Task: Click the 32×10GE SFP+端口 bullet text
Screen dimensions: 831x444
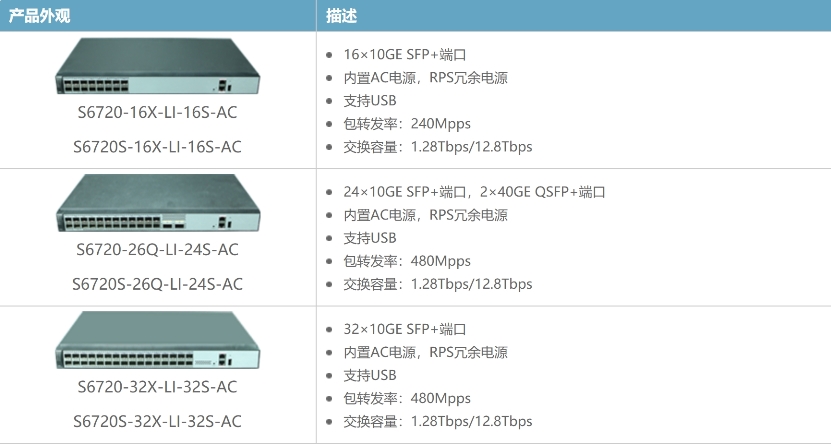Action: pos(405,329)
